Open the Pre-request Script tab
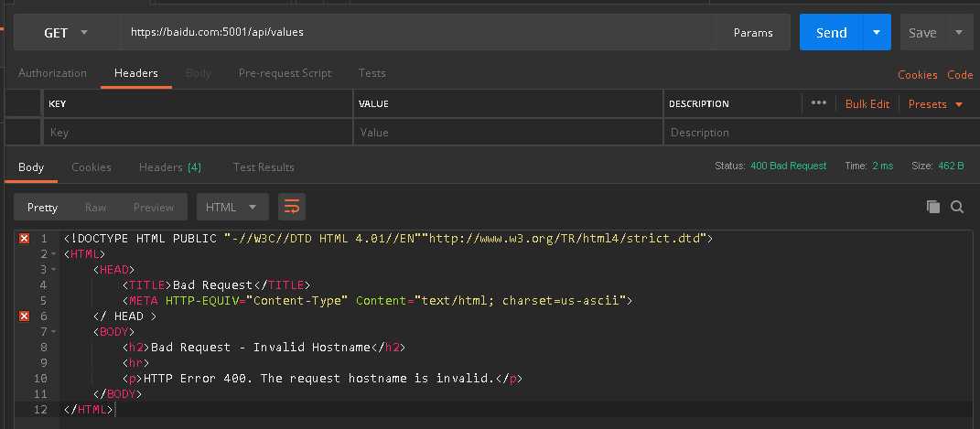Screen dimensions: 980x429 pyautogui.click(x=285, y=73)
